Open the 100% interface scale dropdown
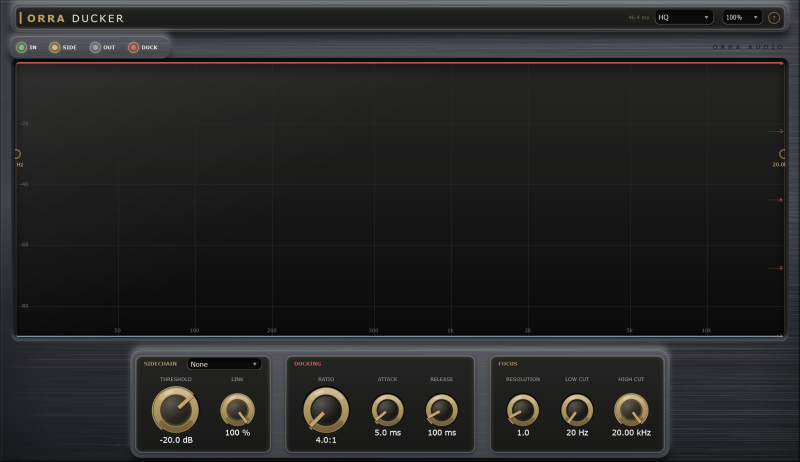This screenshot has height=462, width=800. click(x=742, y=17)
